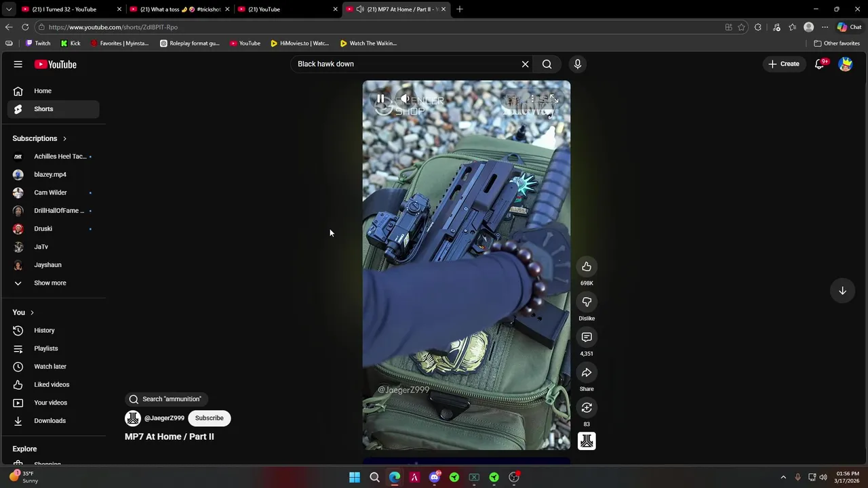This screenshot has width=868, height=488.
Task: Open Discord from the taskbar
Action: pyautogui.click(x=434, y=477)
